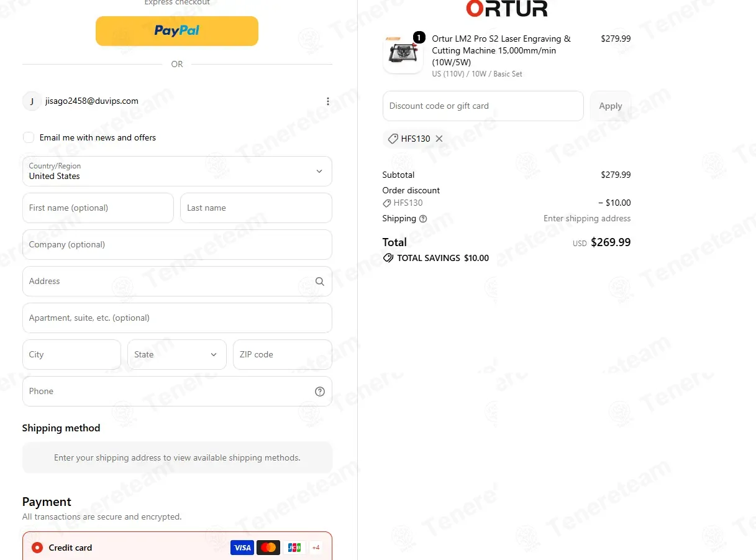This screenshot has height=560, width=756.
Task: Click into the Address field
Action: (x=177, y=281)
